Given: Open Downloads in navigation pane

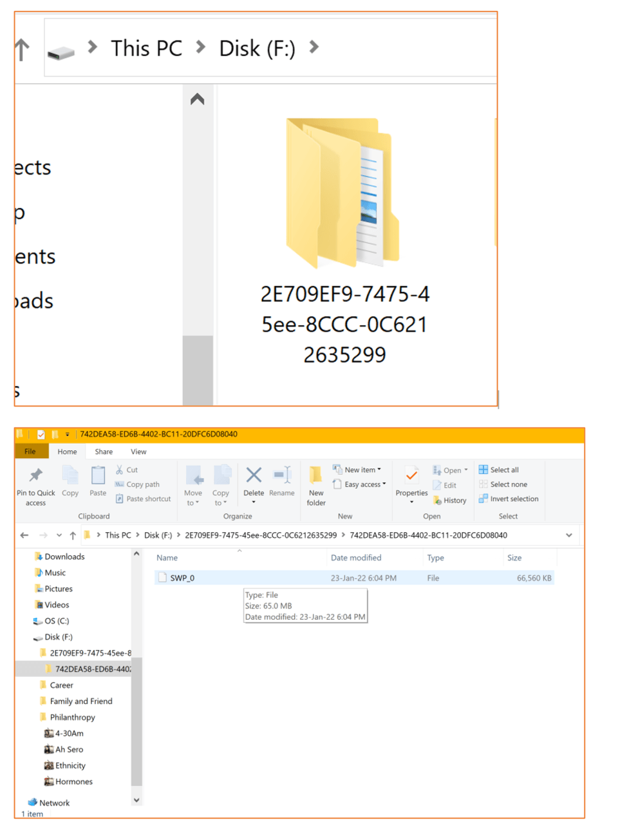Looking at the screenshot, I should (64, 557).
